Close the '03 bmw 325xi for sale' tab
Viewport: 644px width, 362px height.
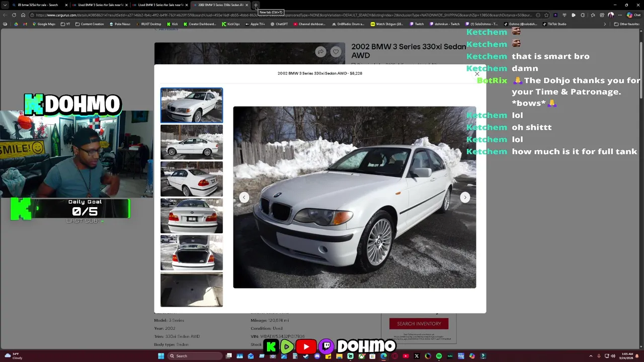click(66, 5)
